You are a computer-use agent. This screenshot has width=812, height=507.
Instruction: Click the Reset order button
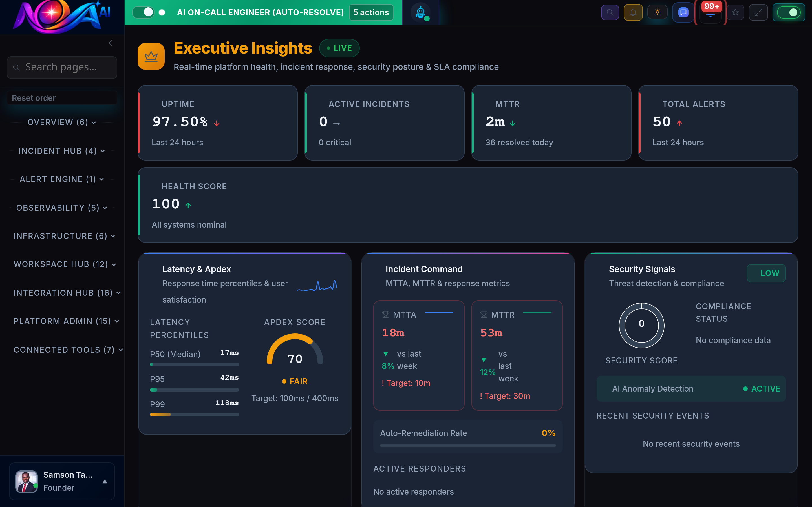pyautogui.click(x=62, y=97)
